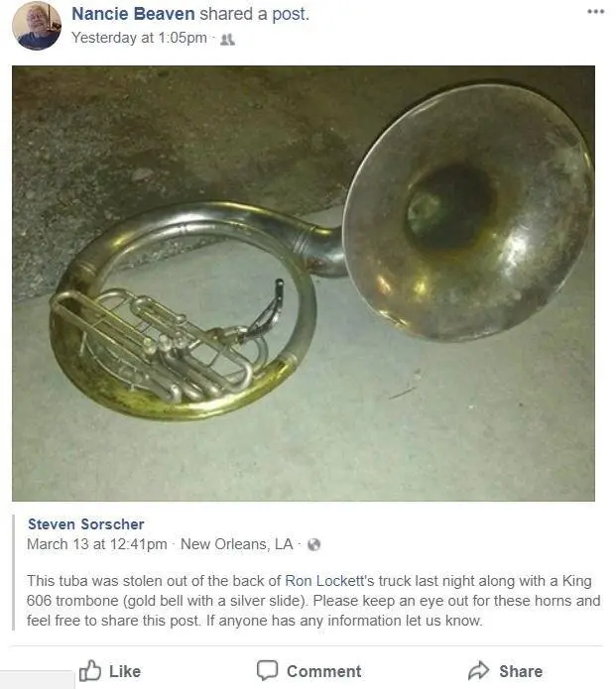Image resolution: width=616 pixels, height=689 pixels.
Task: Click the shared post description text
Action: (x=313, y=601)
